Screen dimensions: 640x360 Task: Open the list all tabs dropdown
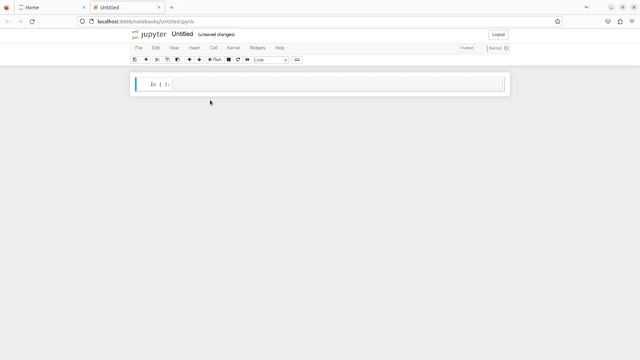coord(587,7)
